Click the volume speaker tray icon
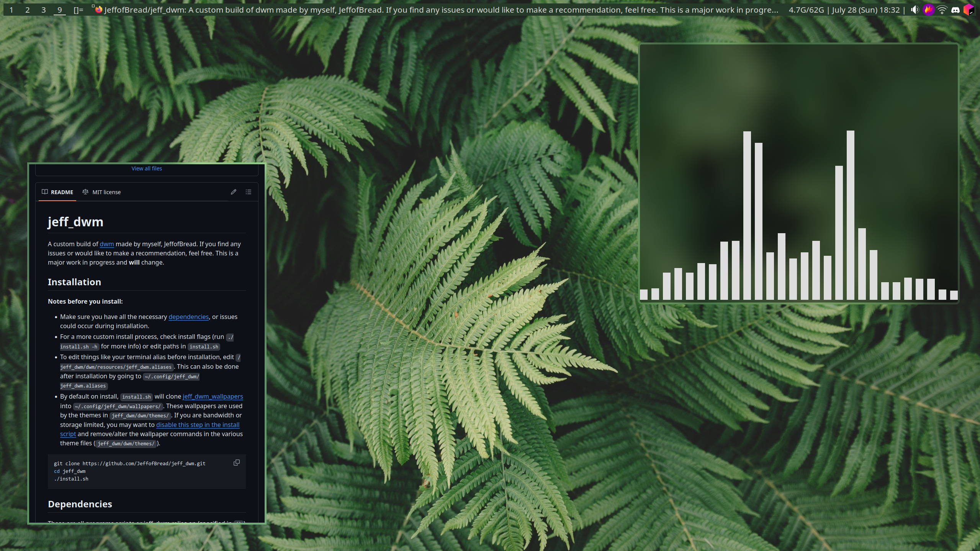The height and width of the screenshot is (551, 980). (x=915, y=10)
